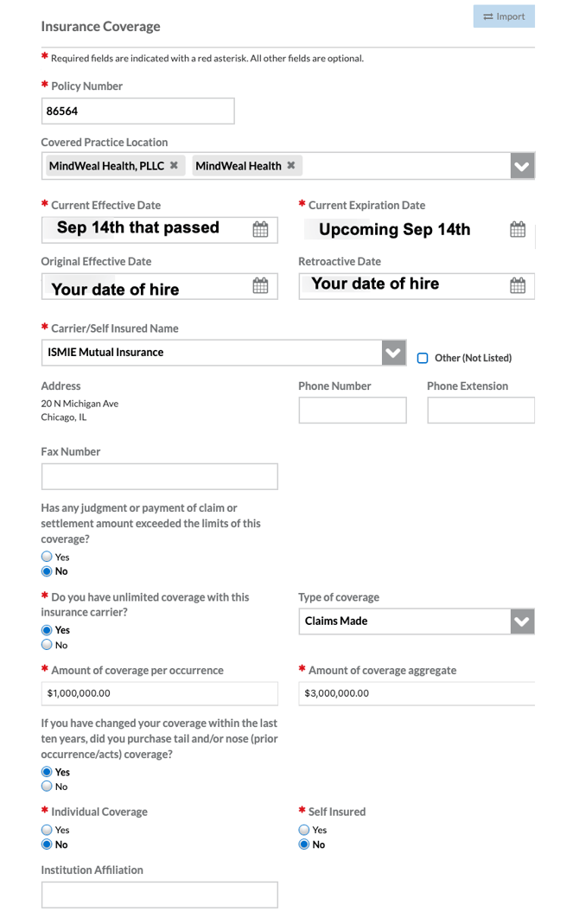
Task: Select No for unlimited coverage
Action: click(x=47, y=645)
